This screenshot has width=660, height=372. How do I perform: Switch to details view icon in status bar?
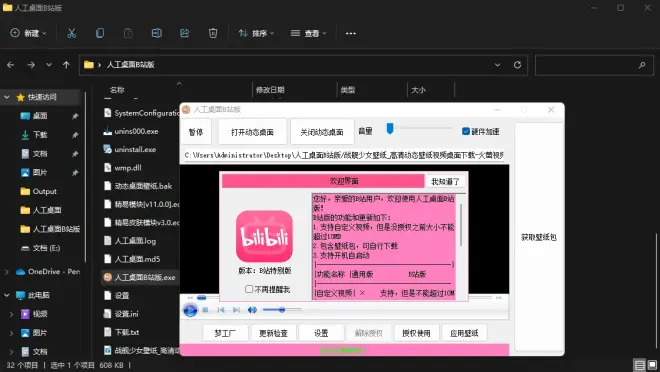640,365
